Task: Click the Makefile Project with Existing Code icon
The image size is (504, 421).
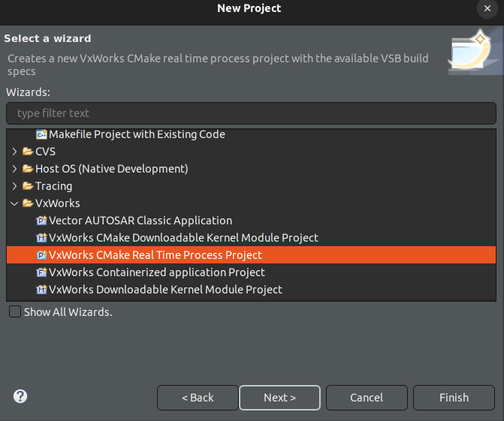Action: 41,135
